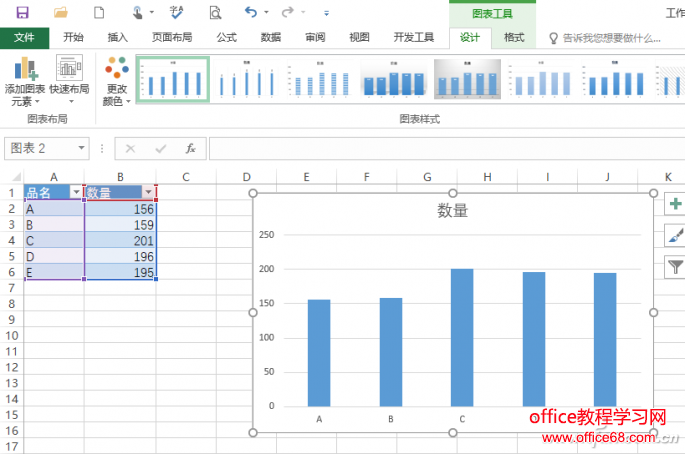Apply the fifth gray-background chart style

pos(467,79)
